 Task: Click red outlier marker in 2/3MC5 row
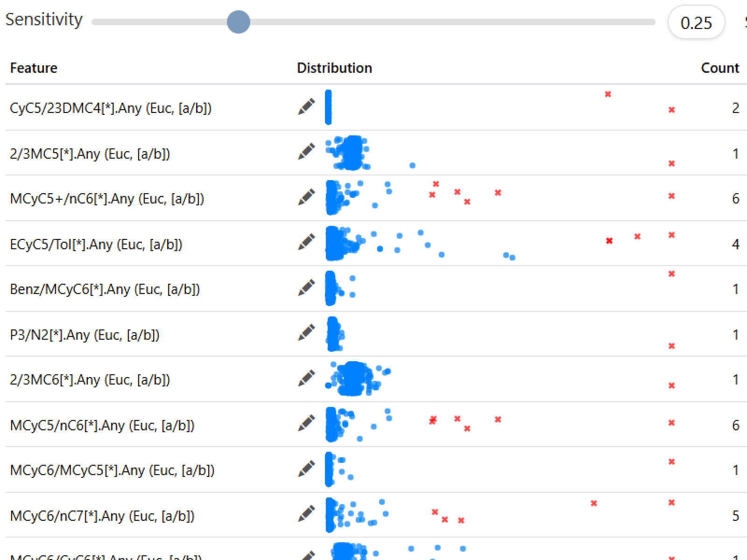click(672, 163)
